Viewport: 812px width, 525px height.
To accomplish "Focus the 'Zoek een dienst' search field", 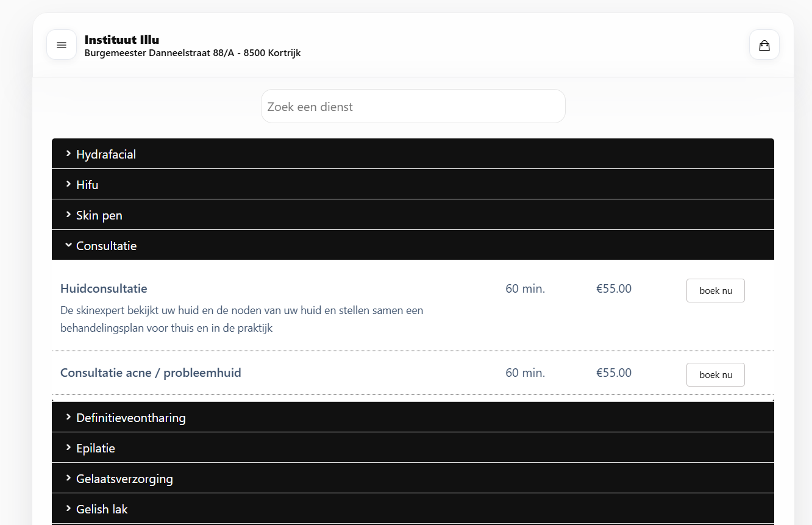I will coord(413,107).
